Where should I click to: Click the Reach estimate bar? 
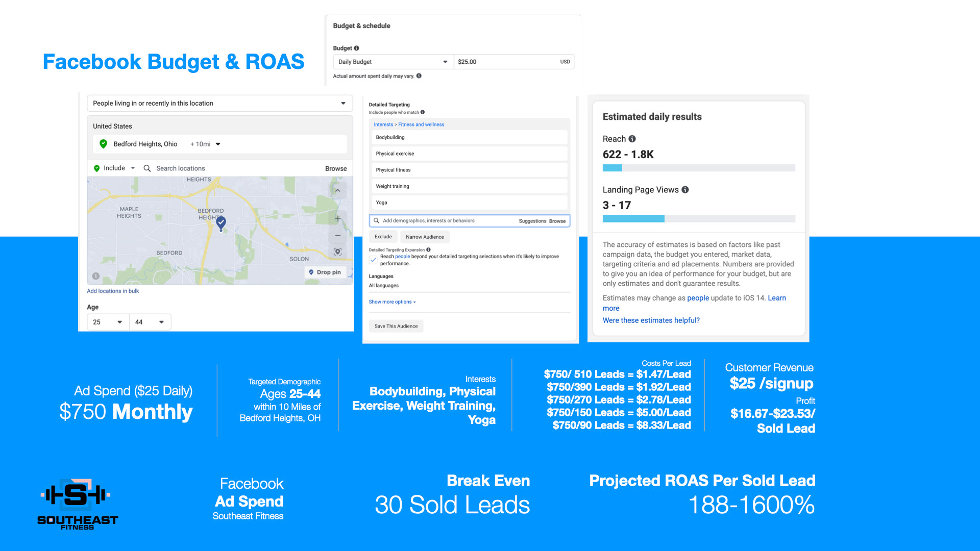coord(699,168)
